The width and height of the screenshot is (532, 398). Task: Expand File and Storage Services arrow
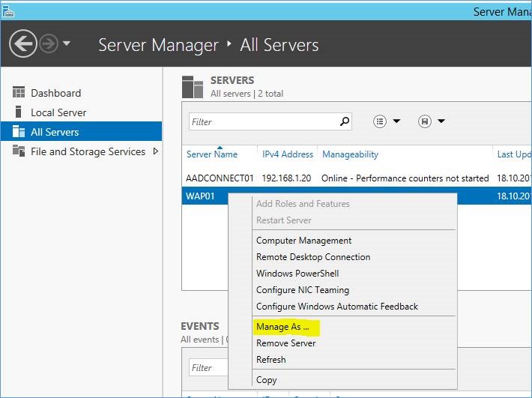[x=155, y=151]
